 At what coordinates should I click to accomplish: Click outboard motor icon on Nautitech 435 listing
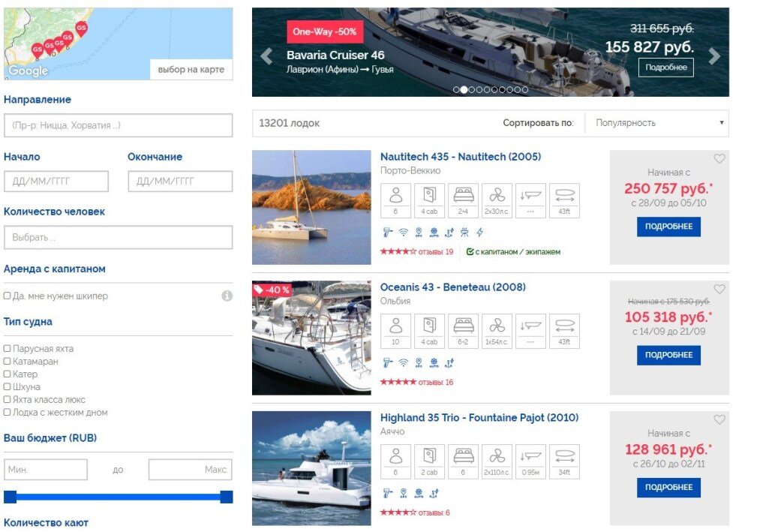coord(387,233)
